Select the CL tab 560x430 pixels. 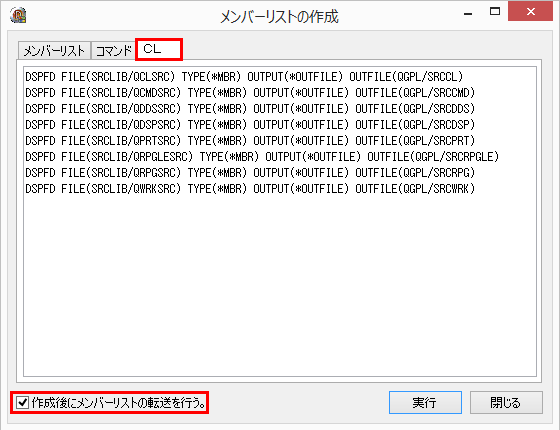159,49
